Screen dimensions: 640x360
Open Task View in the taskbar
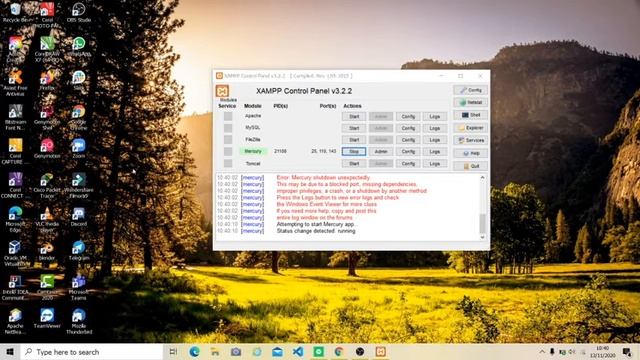point(173,351)
